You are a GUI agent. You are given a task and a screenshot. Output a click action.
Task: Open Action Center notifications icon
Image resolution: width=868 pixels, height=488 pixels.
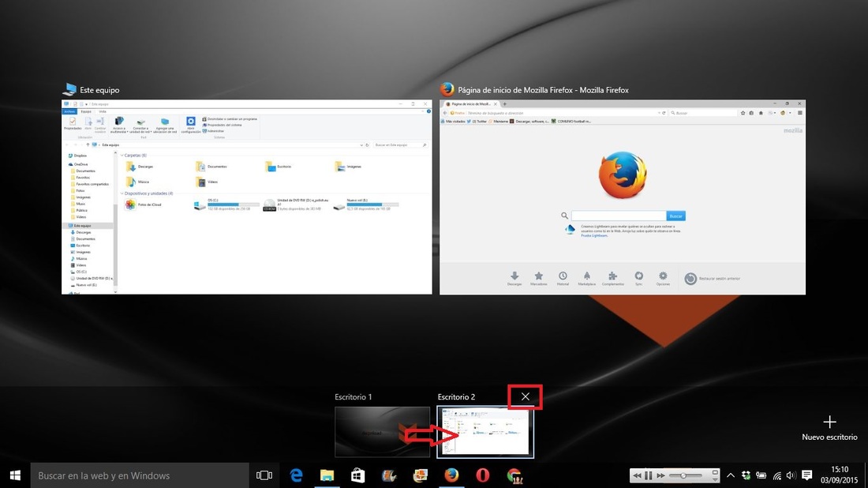pos(807,475)
